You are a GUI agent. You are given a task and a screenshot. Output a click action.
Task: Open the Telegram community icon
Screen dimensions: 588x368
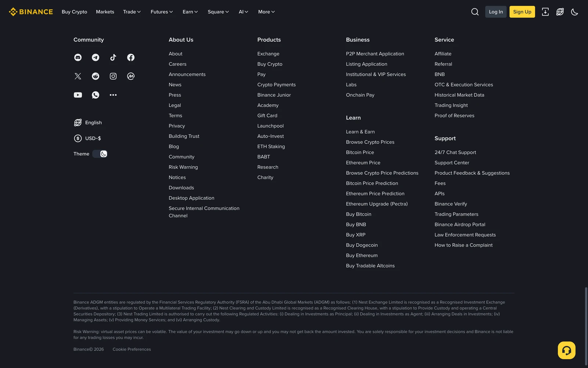click(x=96, y=57)
